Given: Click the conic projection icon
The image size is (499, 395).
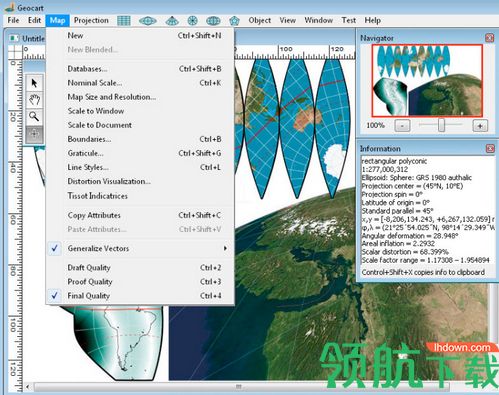Looking at the screenshot, I should point(172,21).
